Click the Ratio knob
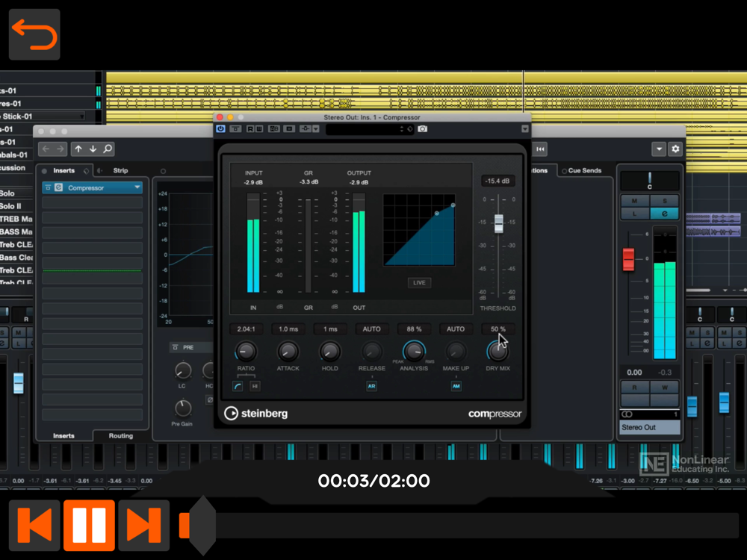Viewport: 747px width, 560px height. pos(246,352)
